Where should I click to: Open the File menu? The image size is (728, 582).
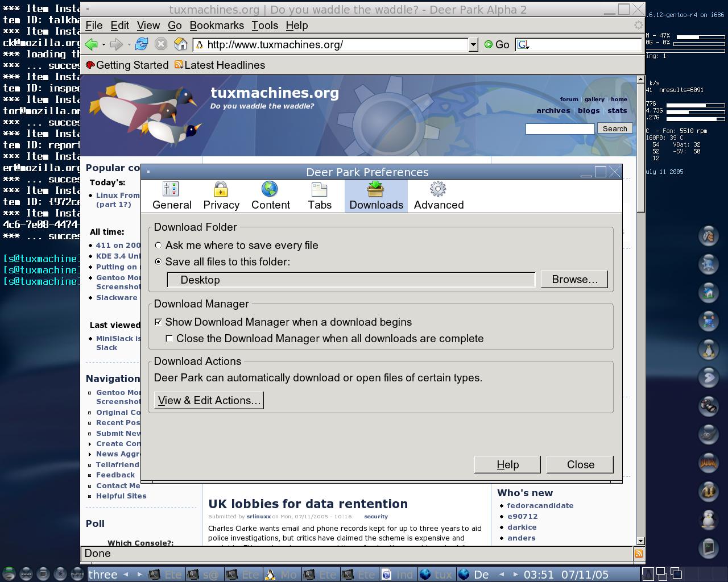(94, 26)
